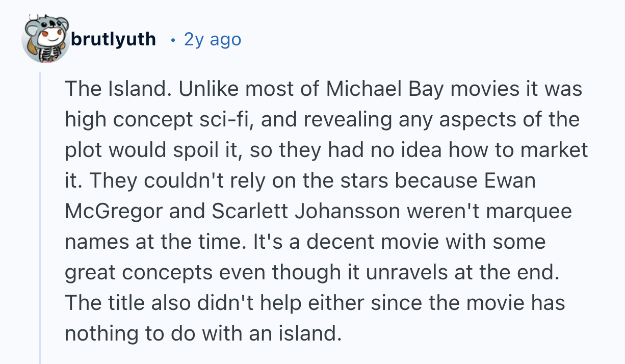Click on "Ewan" in the comment text
The height and width of the screenshot is (364, 625).
pos(508,181)
